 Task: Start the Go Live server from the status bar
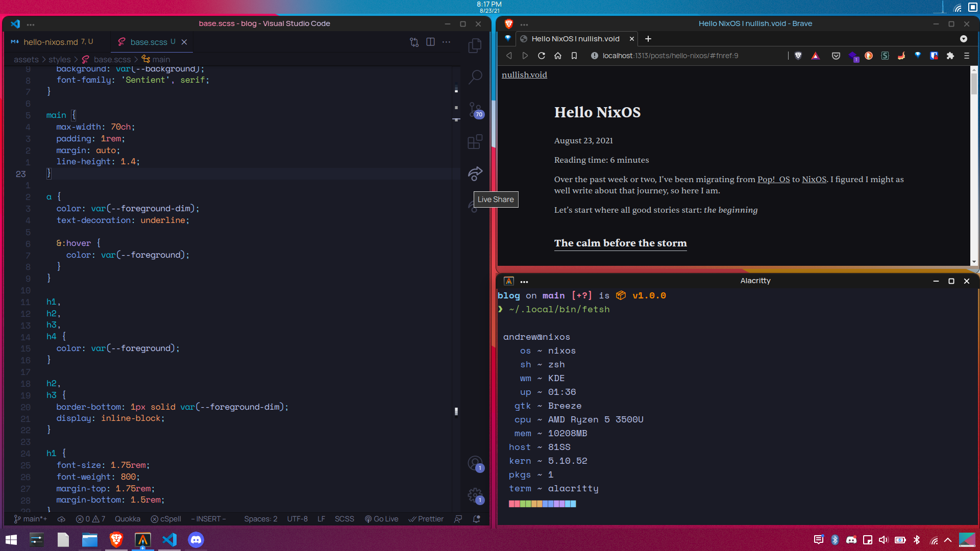coord(382,519)
